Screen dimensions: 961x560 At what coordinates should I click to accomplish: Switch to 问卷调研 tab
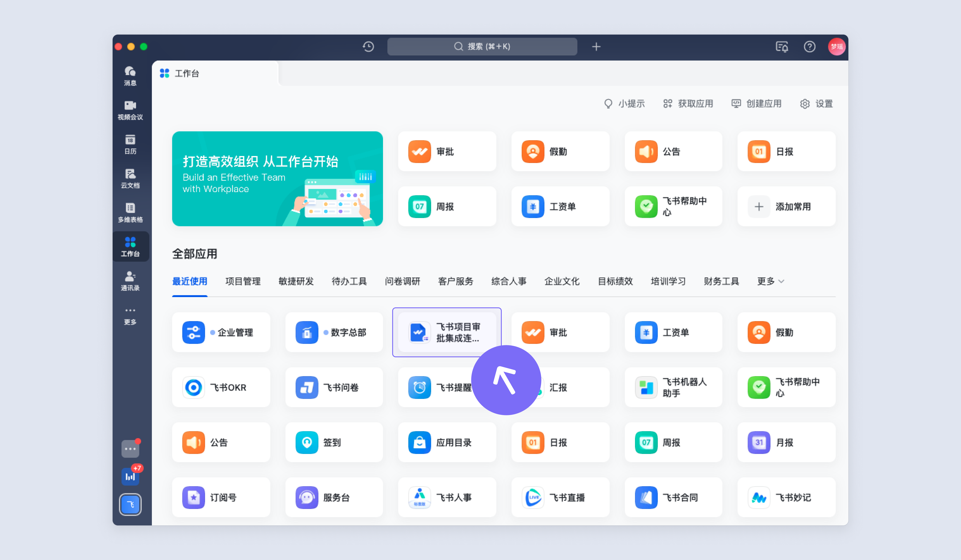[x=402, y=281]
